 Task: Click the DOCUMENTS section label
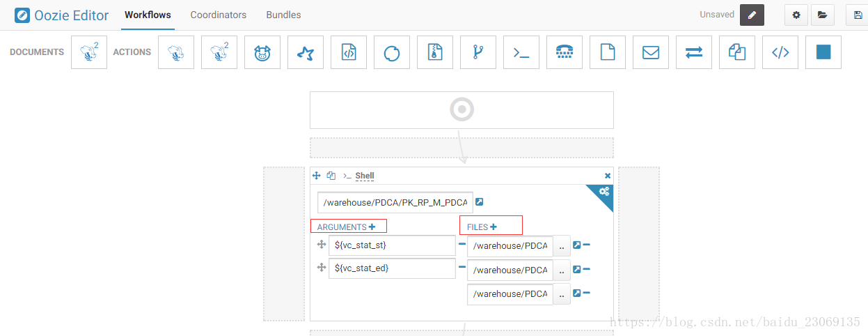click(37, 52)
